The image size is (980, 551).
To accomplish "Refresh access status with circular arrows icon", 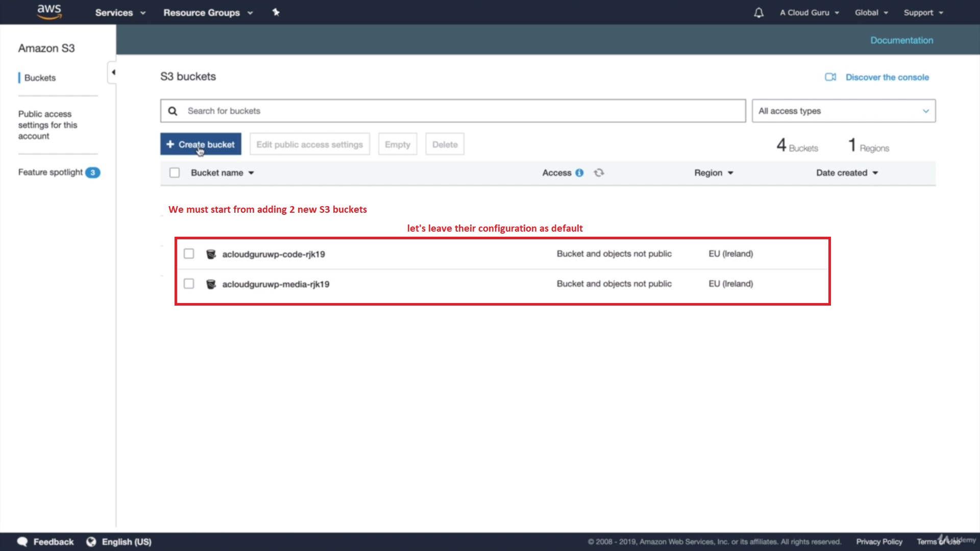I will coord(599,173).
